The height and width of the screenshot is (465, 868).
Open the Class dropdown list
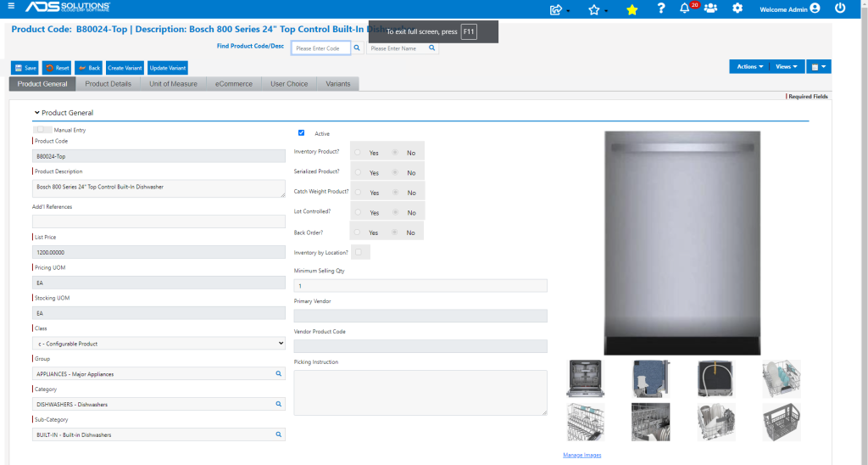159,344
